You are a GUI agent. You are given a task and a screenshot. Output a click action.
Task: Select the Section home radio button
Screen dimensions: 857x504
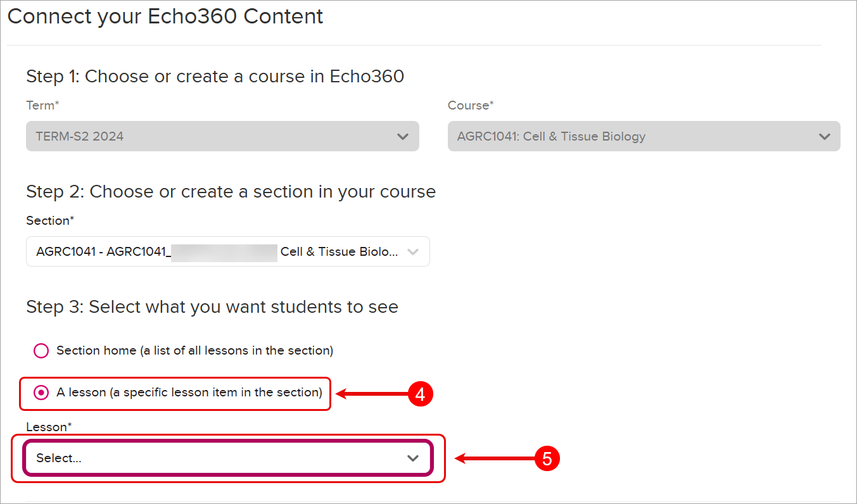[x=41, y=351]
